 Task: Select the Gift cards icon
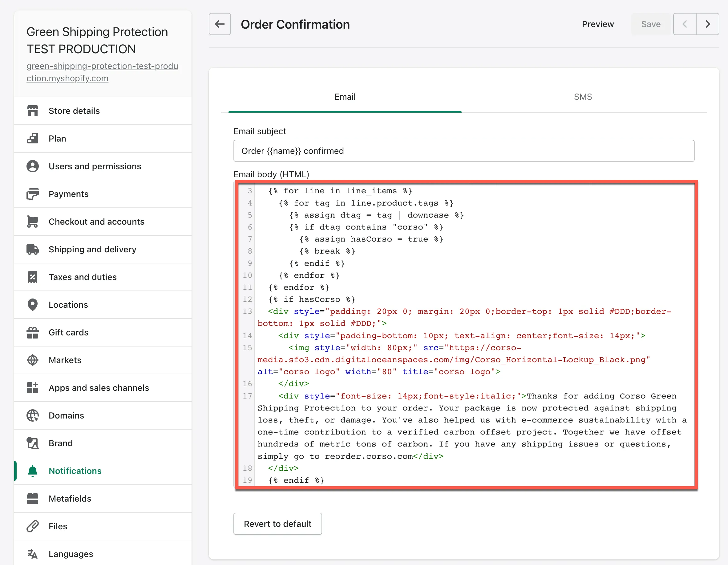point(32,332)
